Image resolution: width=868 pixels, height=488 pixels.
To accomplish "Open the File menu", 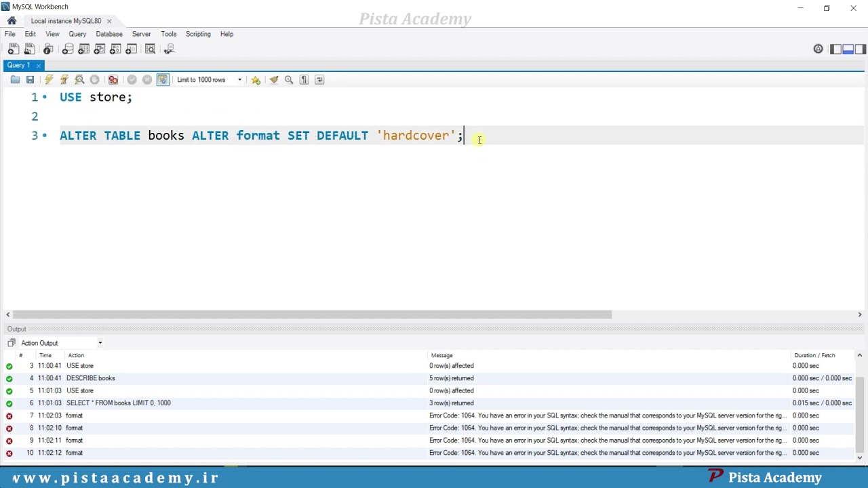I will click(10, 34).
